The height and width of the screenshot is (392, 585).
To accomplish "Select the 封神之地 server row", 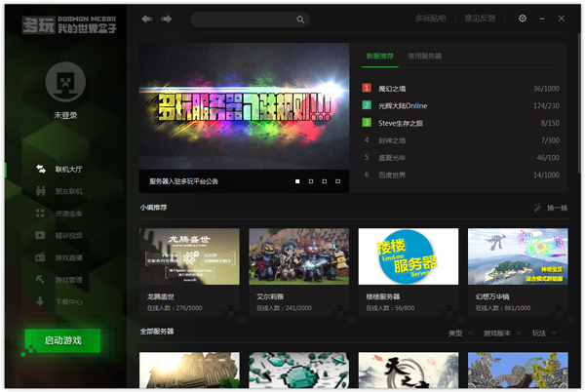I will tap(461, 140).
